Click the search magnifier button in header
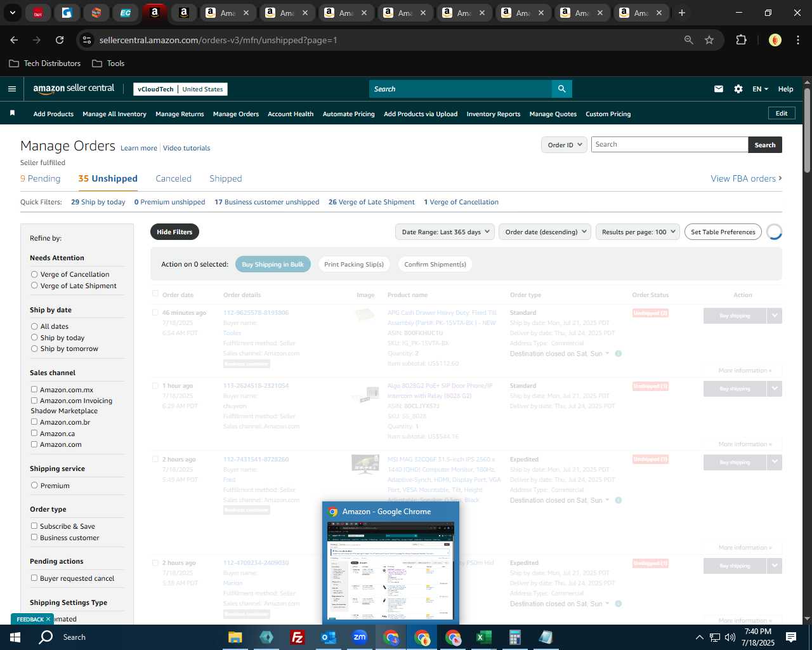812x650 pixels. 561,89
